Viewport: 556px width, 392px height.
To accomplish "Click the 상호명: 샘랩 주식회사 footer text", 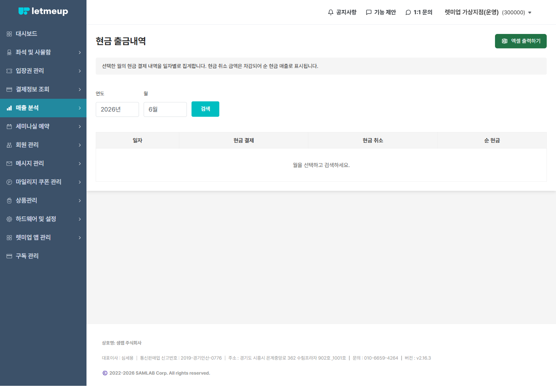I will point(122,343).
